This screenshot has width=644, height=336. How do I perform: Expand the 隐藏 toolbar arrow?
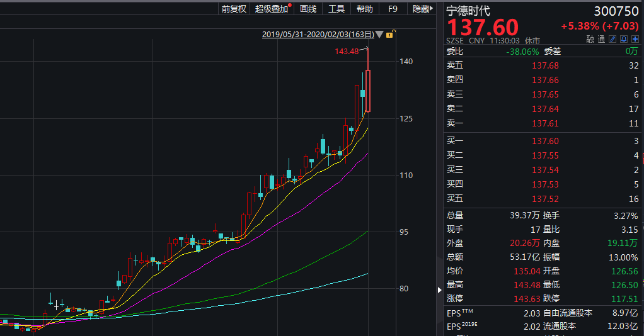pos(423,9)
